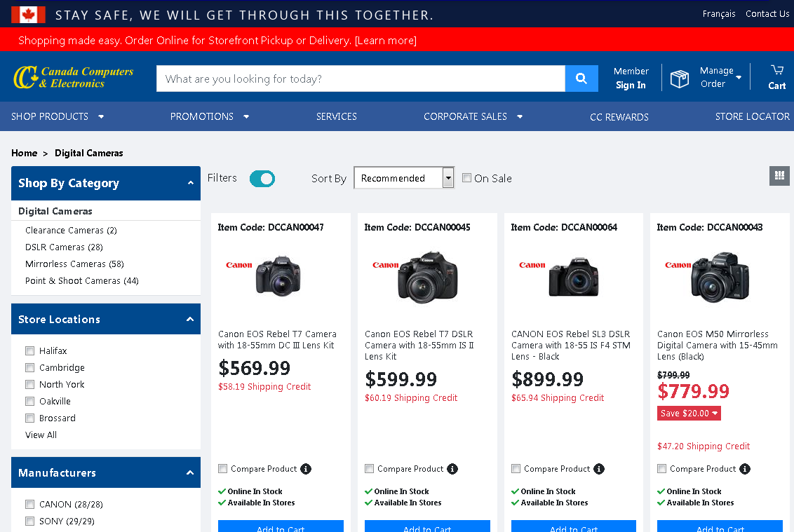Tick the Oakville store checkbox
The height and width of the screenshot is (532, 794).
[x=30, y=402]
